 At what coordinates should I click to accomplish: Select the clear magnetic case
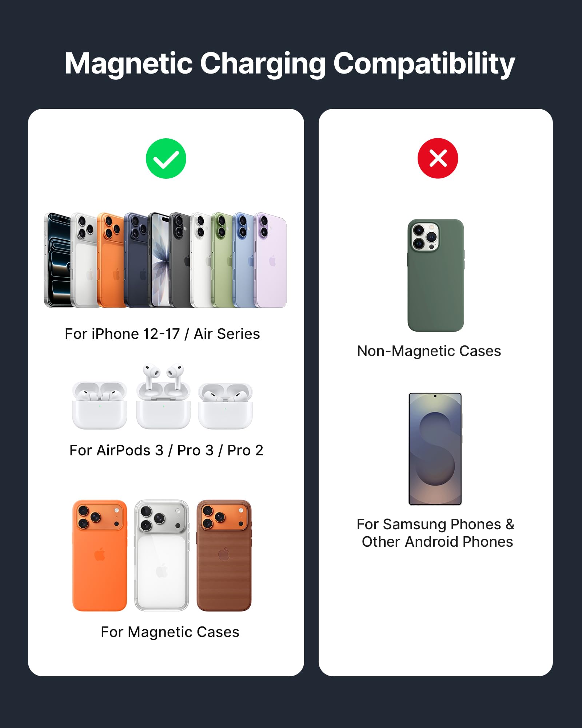click(x=162, y=555)
